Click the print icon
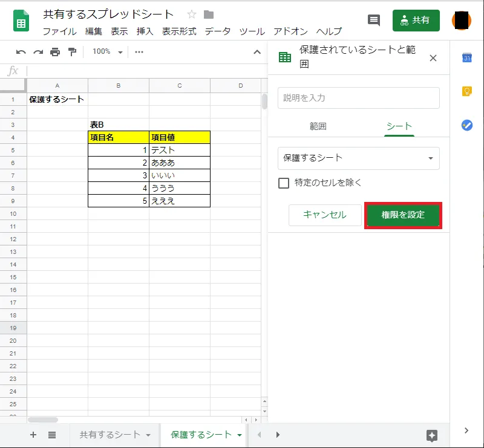Image resolution: width=484 pixels, height=448 pixels. click(x=55, y=52)
